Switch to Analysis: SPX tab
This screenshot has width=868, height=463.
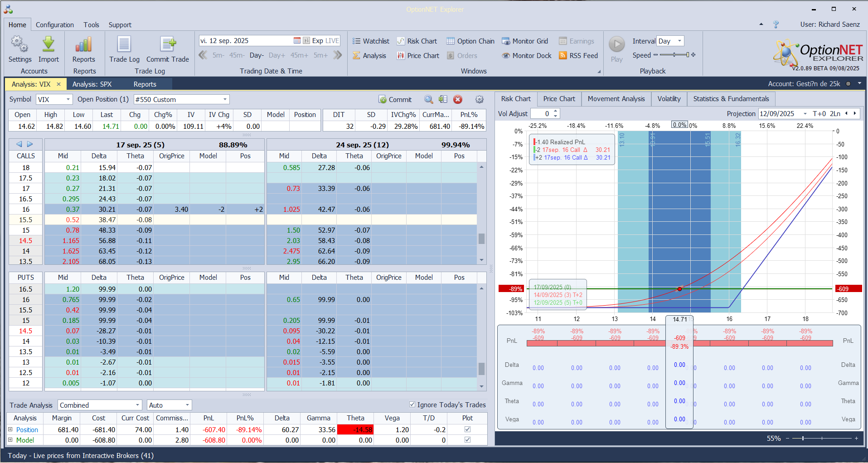click(x=92, y=84)
